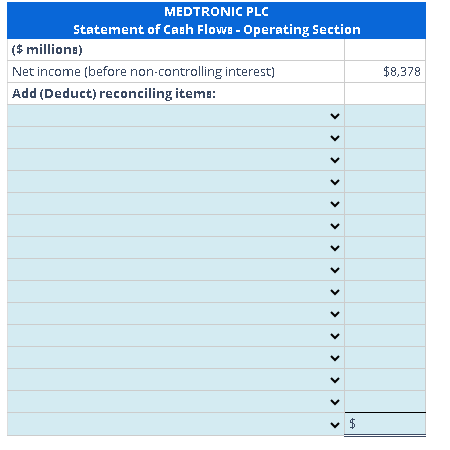This screenshot has height=450, width=450.
Task: Open the final total row dropdown
Action: [176, 424]
